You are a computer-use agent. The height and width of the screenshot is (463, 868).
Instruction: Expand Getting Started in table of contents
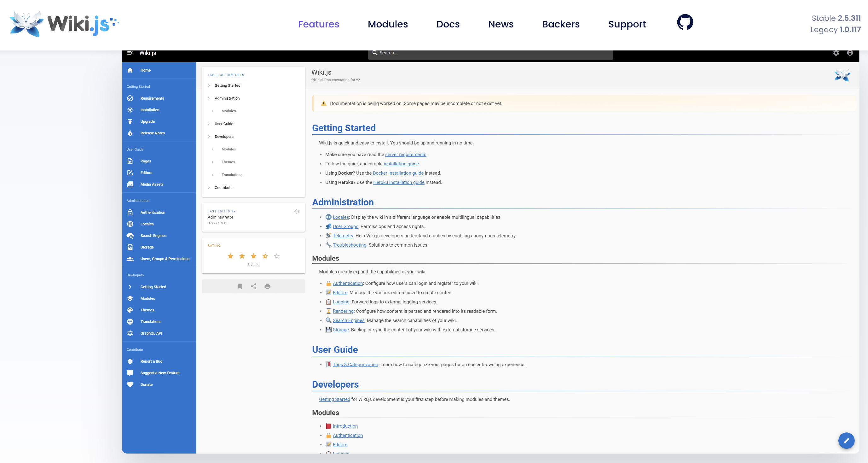pos(227,86)
